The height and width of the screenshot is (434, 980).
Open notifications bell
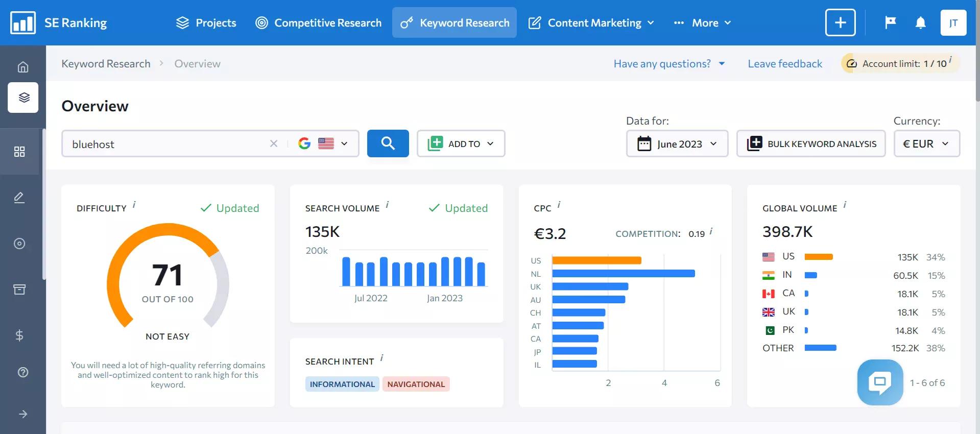(x=921, y=22)
